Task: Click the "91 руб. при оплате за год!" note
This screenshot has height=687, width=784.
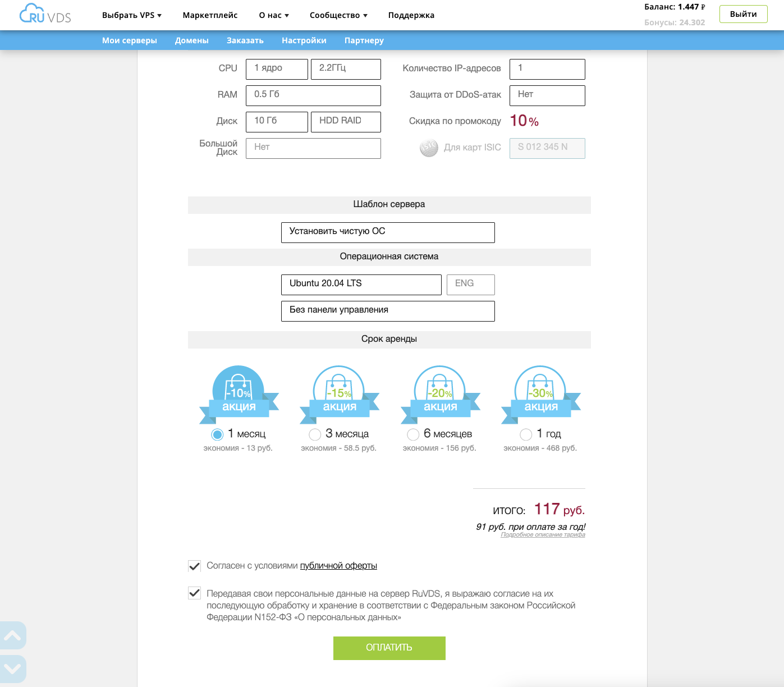Action: tap(530, 526)
